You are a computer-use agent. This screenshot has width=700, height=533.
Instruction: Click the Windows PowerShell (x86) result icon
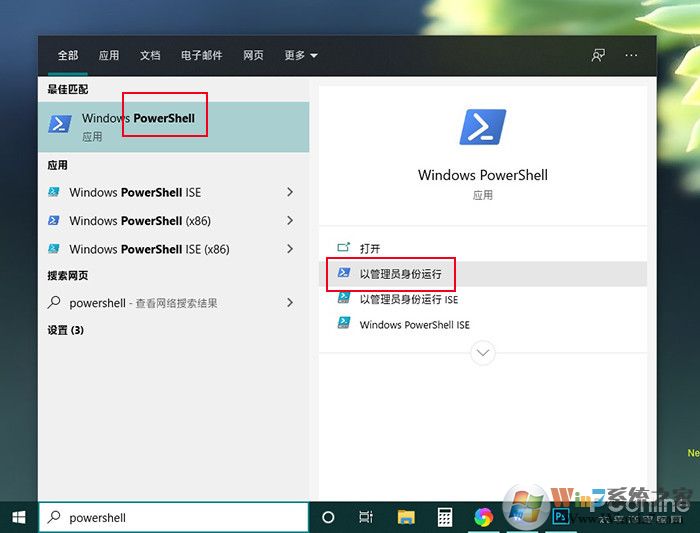click(54, 221)
